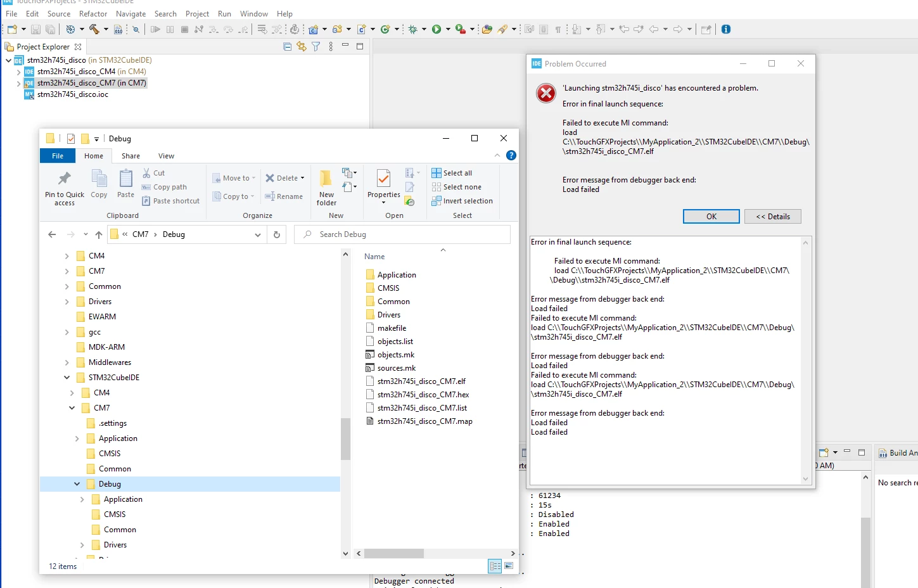Expand stm32h745i_disco_CM7 project node
The width and height of the screenshot is (918, 588).
click(18, 83)
